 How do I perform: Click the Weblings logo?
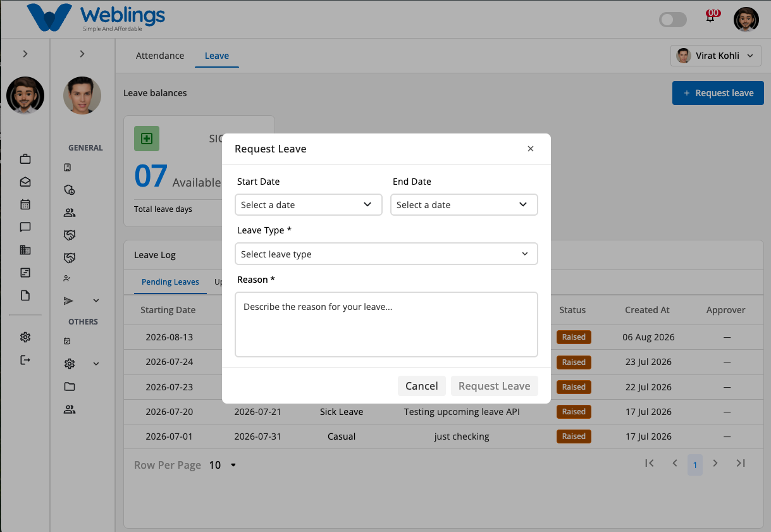pyautogui.click(x=96, y=18)
